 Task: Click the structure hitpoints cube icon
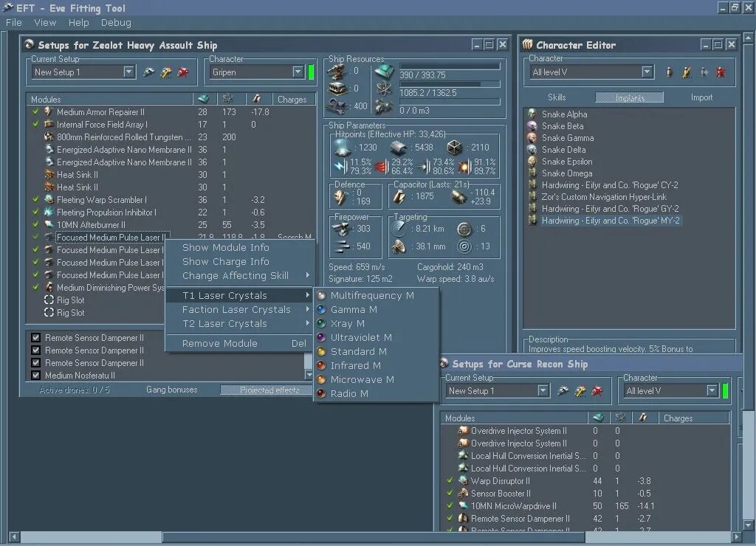click(454, 148)
